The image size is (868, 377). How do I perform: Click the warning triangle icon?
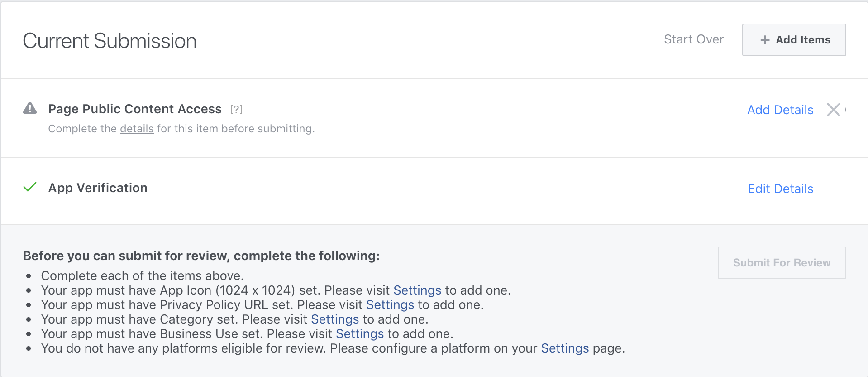click(30, 108)
